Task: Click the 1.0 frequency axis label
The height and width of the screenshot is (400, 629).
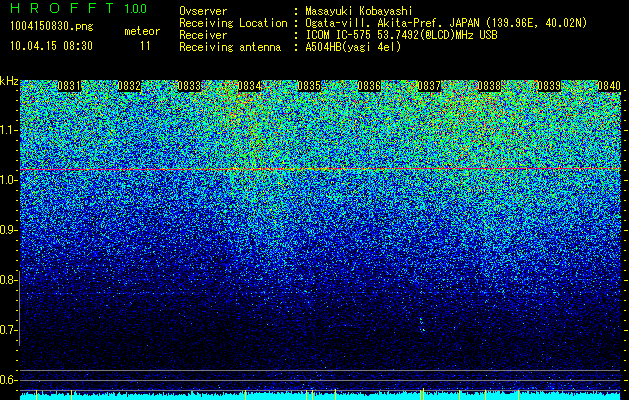Action: (x=9, y=181)
